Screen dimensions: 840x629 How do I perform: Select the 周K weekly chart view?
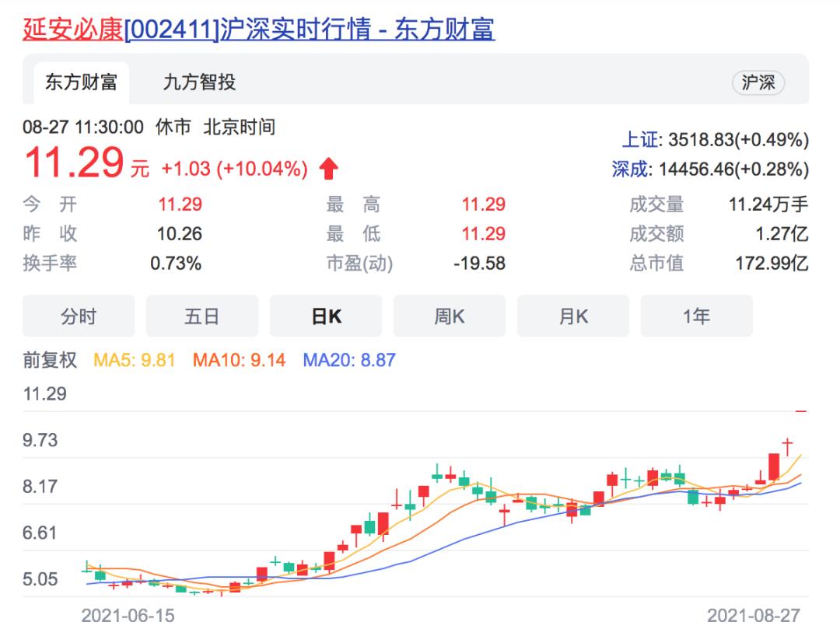tap(450, 316)
